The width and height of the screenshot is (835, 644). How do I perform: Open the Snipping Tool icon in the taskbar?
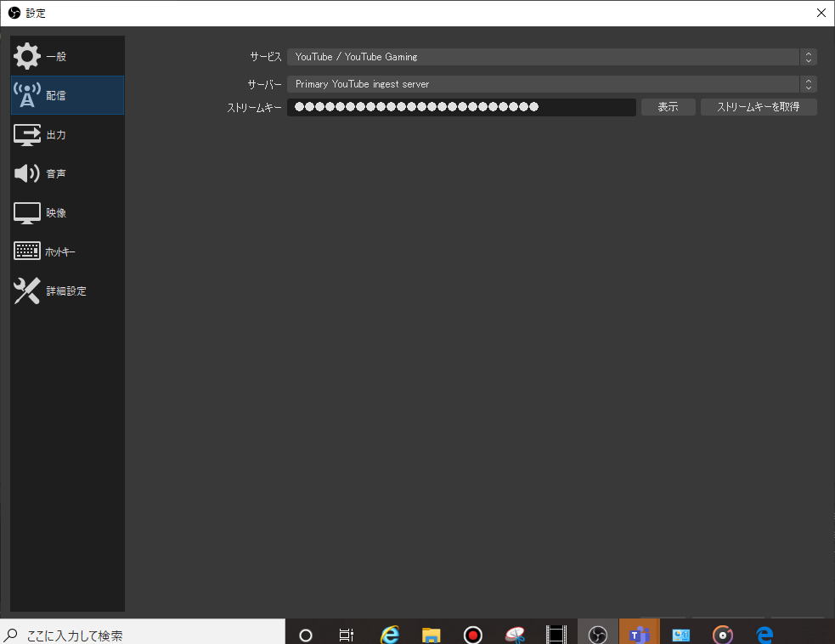(515, 635)
